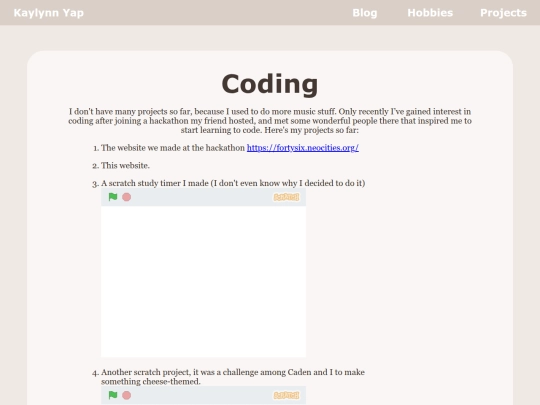The width and height of the screenshot is (540, 405).
Task: Click 'Another scratch project' list item text
Action: tap(233, 377)
